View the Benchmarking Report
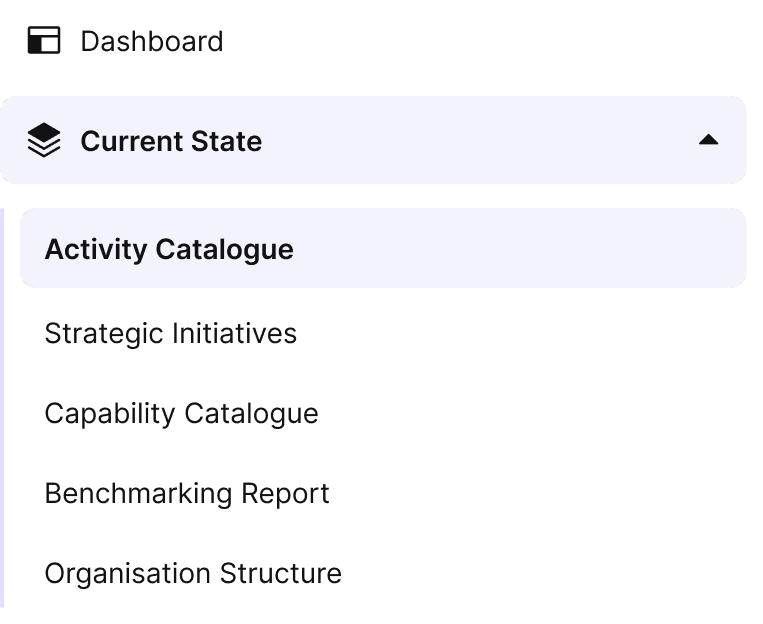763x624 pixels. [x=187, y=493]
